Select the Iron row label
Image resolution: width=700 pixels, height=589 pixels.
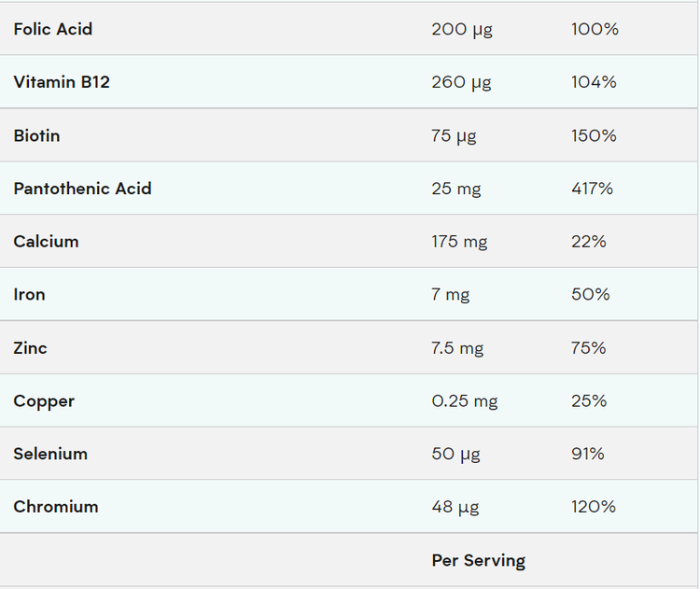coord(29,294)
